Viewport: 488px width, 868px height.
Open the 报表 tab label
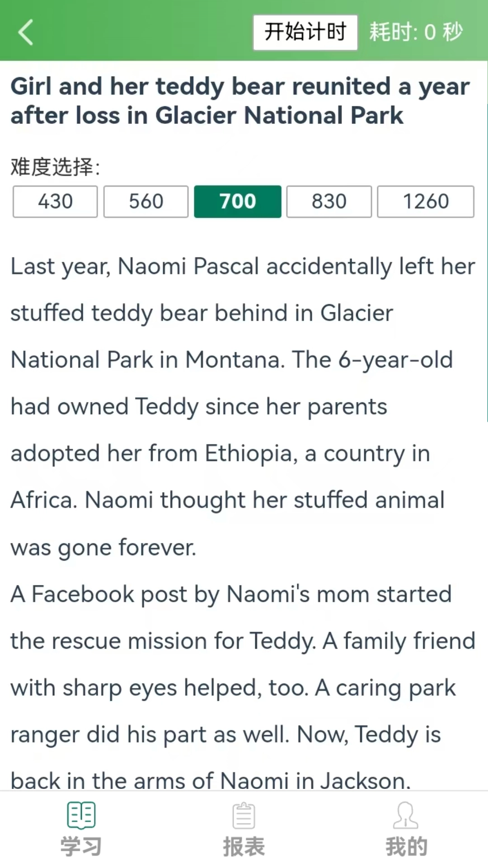point(244,846)
